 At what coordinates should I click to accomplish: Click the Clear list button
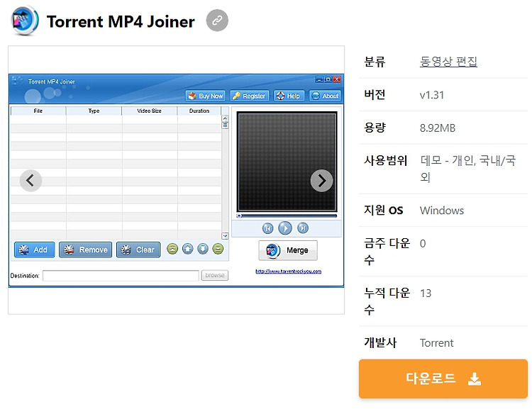[x=138, y=250]
